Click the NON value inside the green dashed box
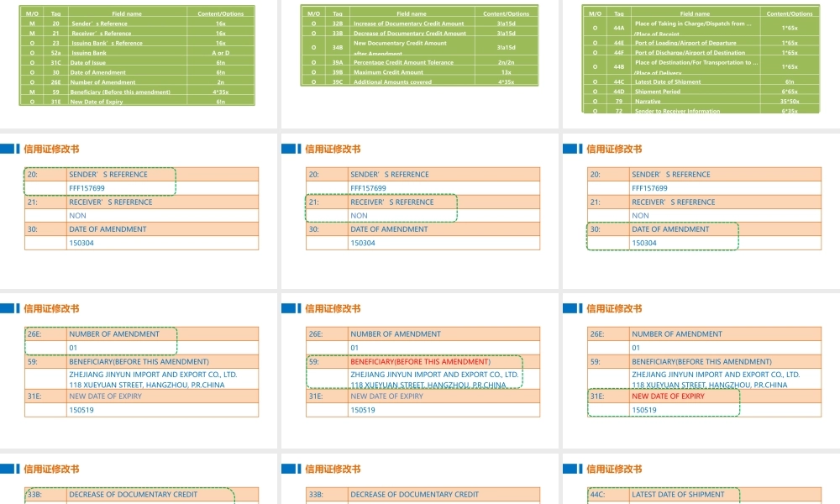Viewport: 840px width, 504px height. (x=359, y=216)
